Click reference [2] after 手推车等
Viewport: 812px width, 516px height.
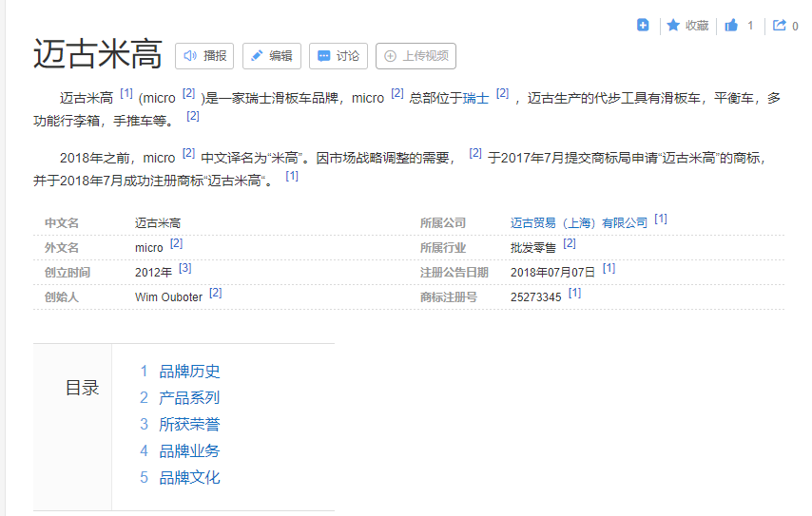pos(193,116)
